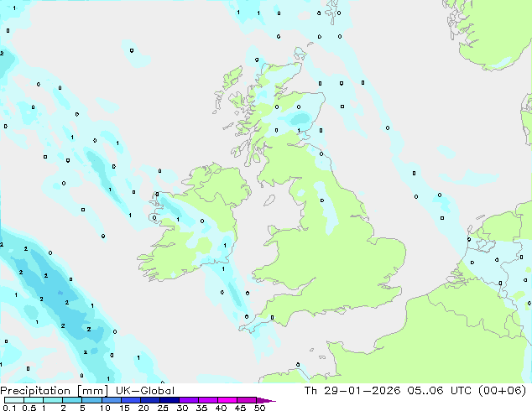
Task: Click the legend scale label '10'
Action: pos(105,408)
